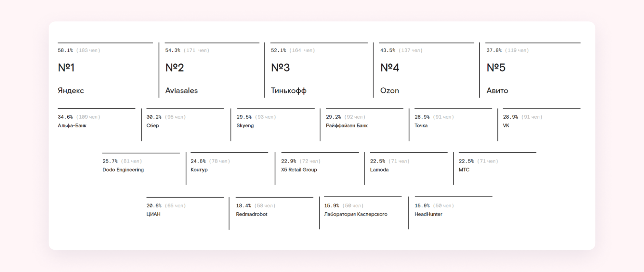
Task: Click the 30.2% value above Сбер
Action: click(x=154, y=117)
